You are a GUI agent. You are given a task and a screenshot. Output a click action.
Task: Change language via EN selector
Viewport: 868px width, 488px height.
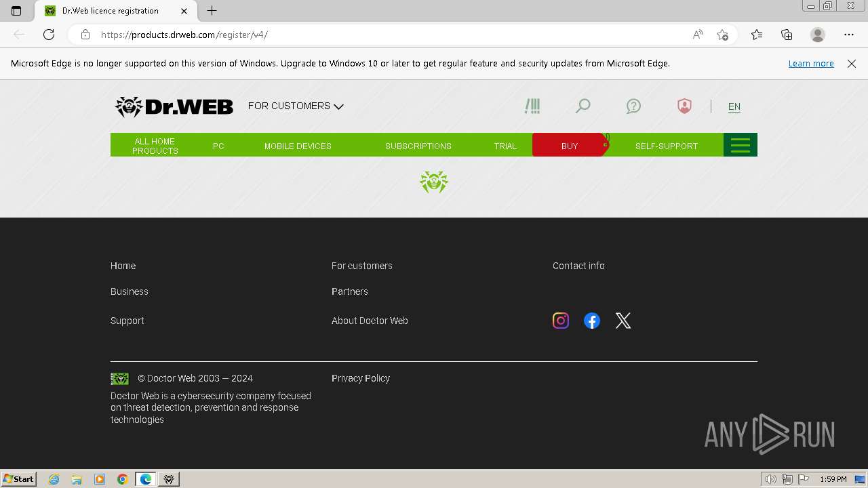(734, 106)
